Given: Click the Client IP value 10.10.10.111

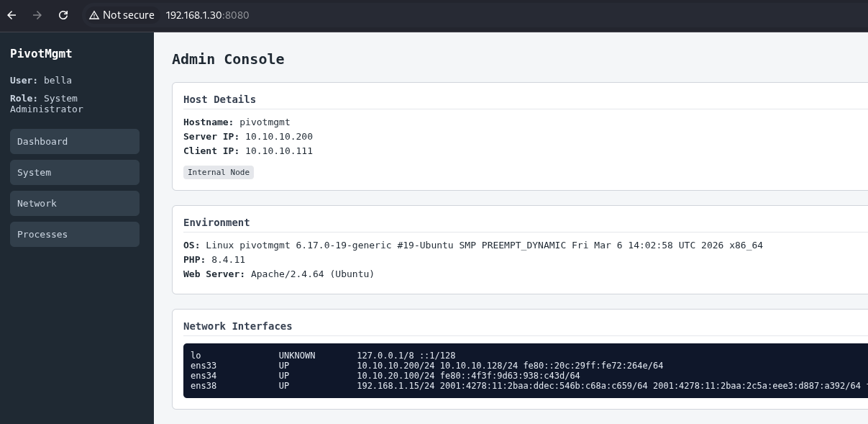Looking at the screenshot, I should [x=278, y=151].
